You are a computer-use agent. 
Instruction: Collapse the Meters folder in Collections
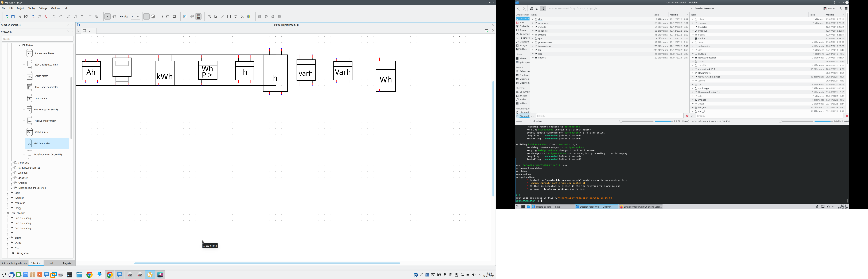click(x=20, y=45)
